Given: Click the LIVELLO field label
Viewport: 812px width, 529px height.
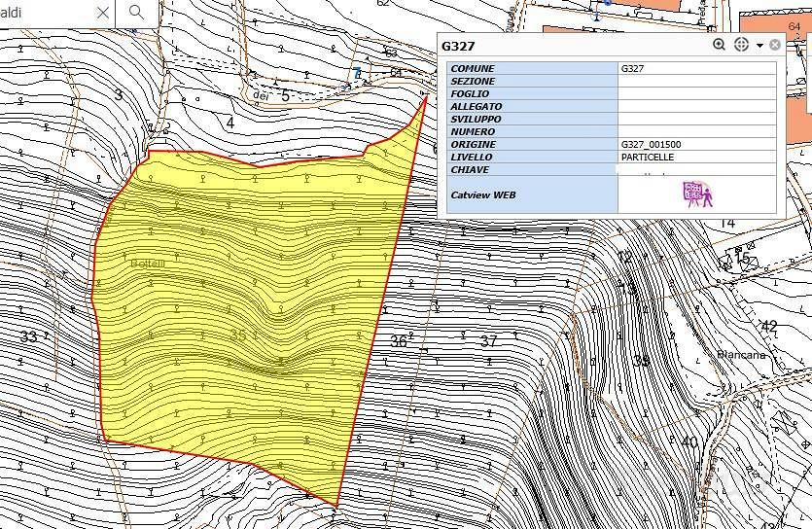Looking at the screenshot, I should pyautogui.click(x=472, y=157).
